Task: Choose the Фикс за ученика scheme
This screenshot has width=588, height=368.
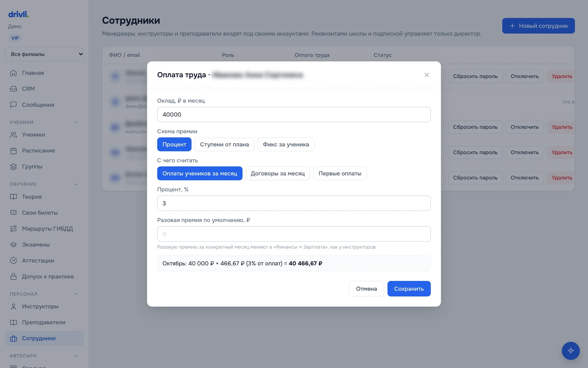Action: click(286, 144)
